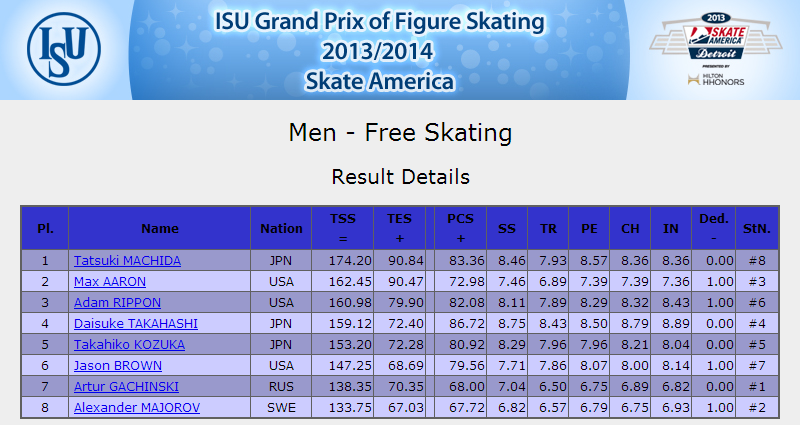Open Jason BROWN's profile link
This screenshot has width=800, height=425.
[118, 365]
